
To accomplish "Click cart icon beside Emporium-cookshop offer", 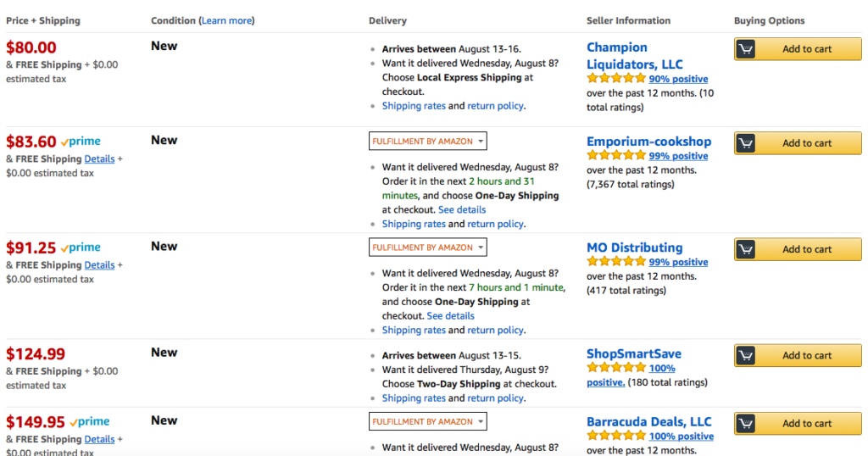I will [x=745, y=142].
